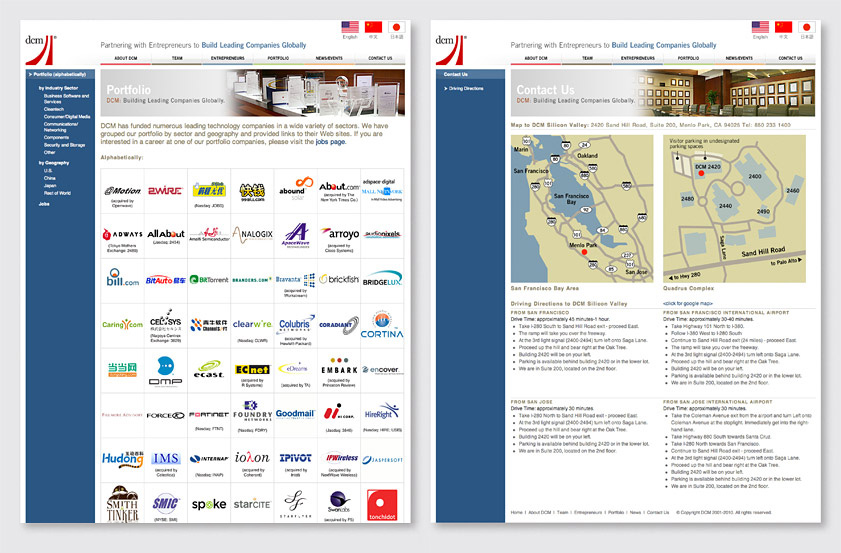Select the English US flag on the Contact Us page
Screen dimensions: 841x553
pyautogui.click(x=760, y=27)
